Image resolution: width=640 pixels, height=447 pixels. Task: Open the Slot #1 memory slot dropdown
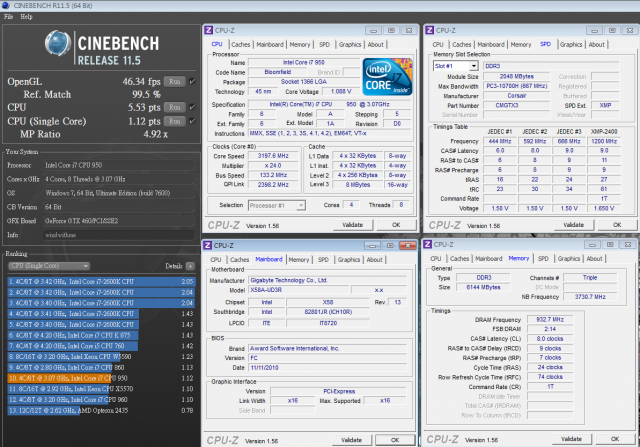click(456, 66)
